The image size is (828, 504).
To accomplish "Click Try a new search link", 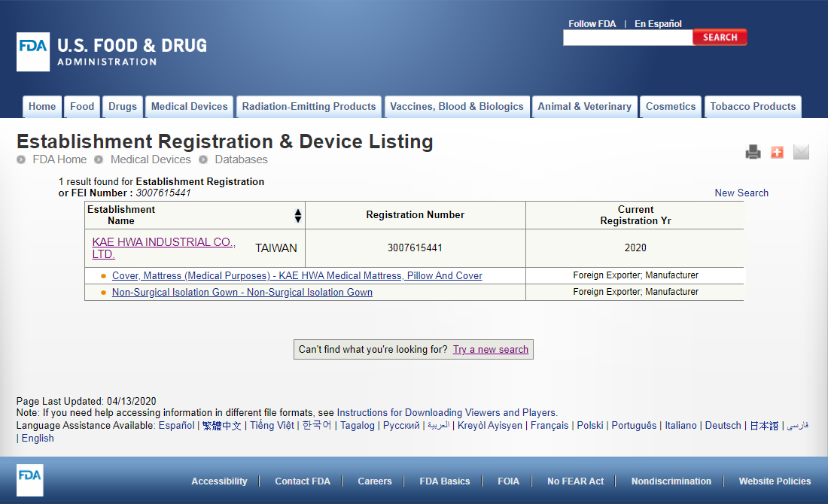I will pyautogui.click(x=491, y=349).
